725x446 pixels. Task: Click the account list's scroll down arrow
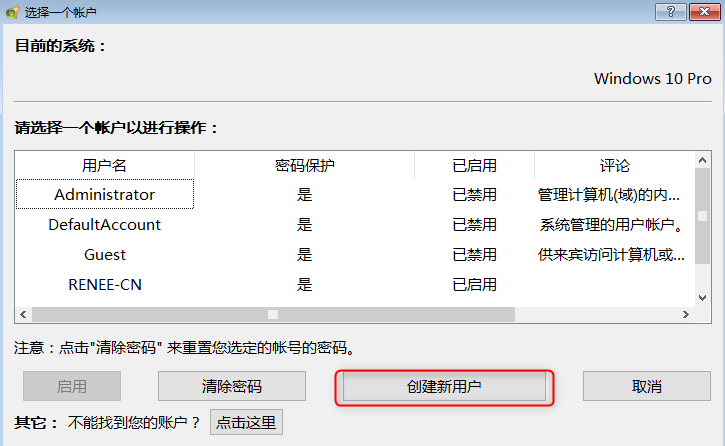coord(702,298)
